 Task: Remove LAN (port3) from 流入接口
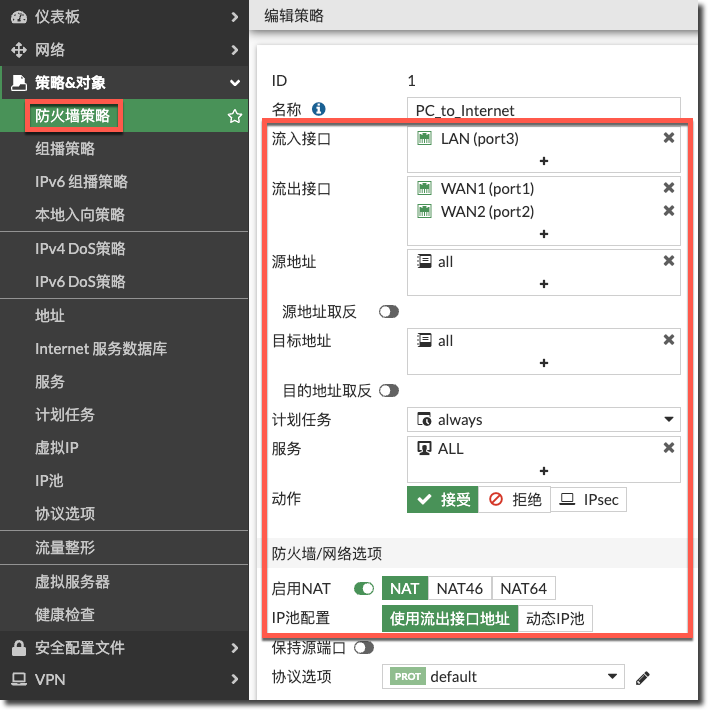point(669,139)
